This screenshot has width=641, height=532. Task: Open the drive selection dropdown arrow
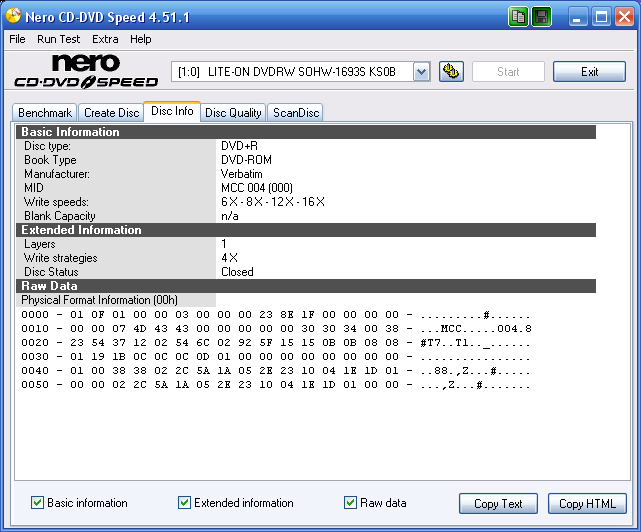(x=421, y=72)
